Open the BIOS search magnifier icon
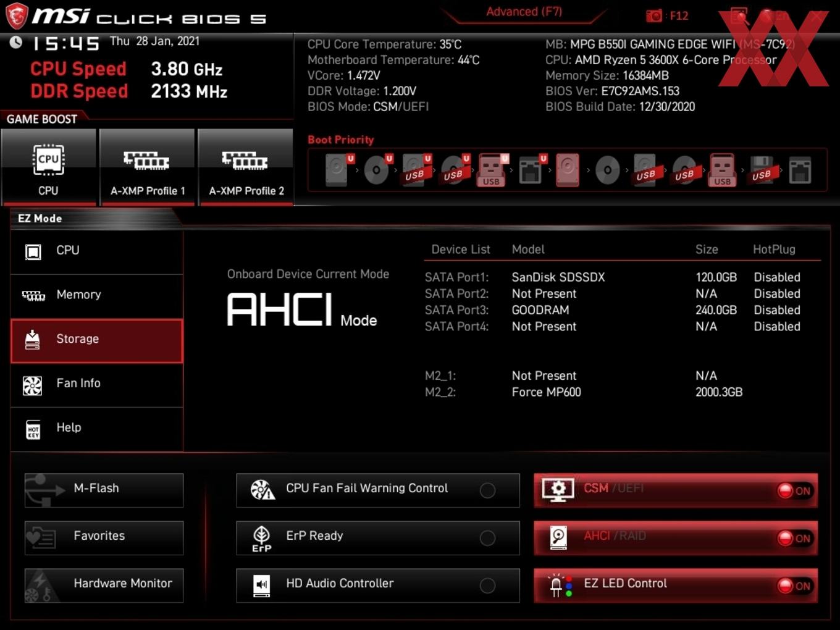840x630 pixels. [739, 16]
